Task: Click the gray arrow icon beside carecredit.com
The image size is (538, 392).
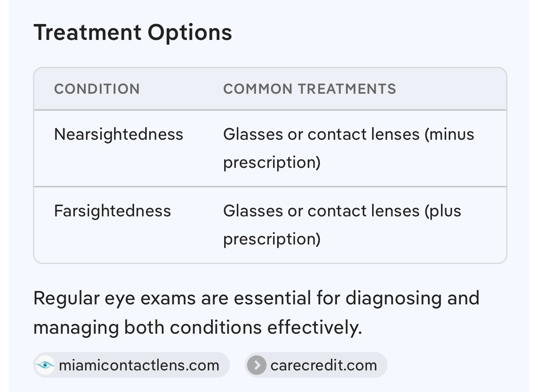Action: [257, 365]
